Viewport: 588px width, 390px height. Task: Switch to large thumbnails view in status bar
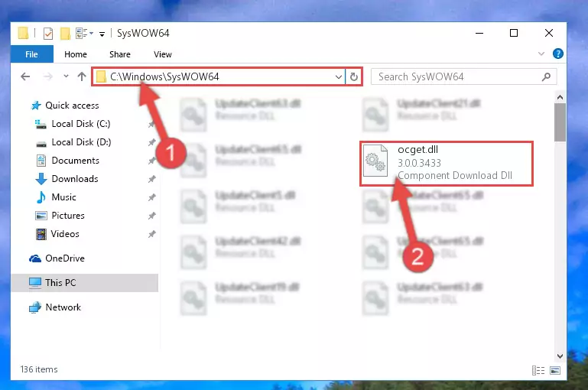555,370
